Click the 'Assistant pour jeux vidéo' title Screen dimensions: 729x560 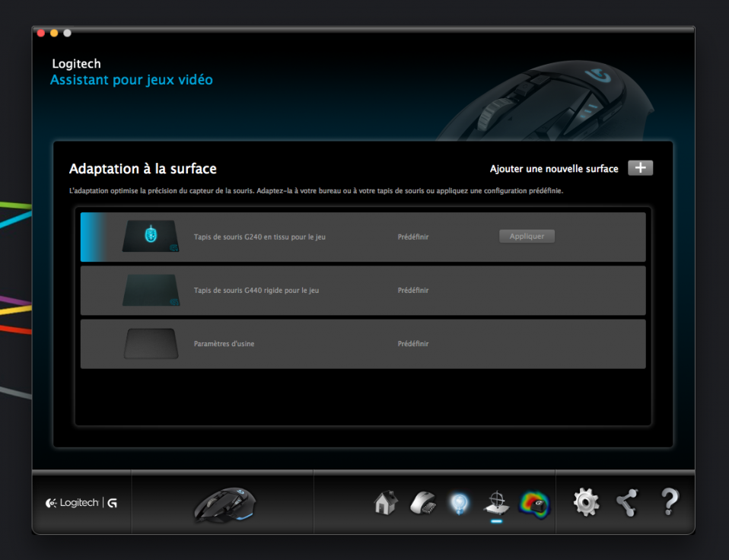[131, 80]
